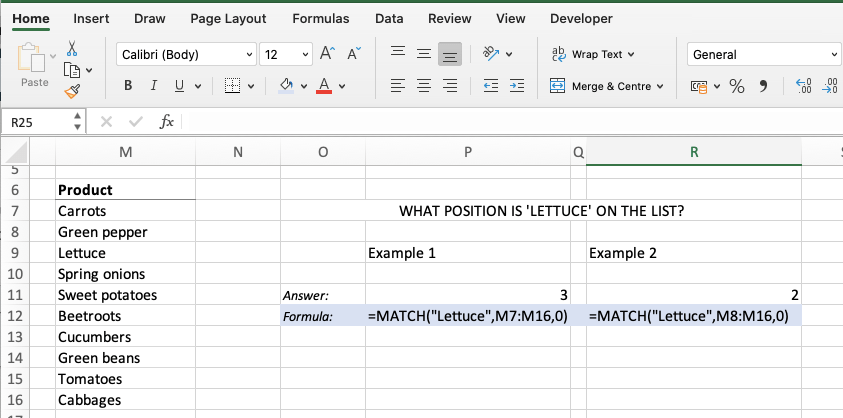Expand the General number format dropdown
Screen dimensions: 843x418
tap(763, 54)
